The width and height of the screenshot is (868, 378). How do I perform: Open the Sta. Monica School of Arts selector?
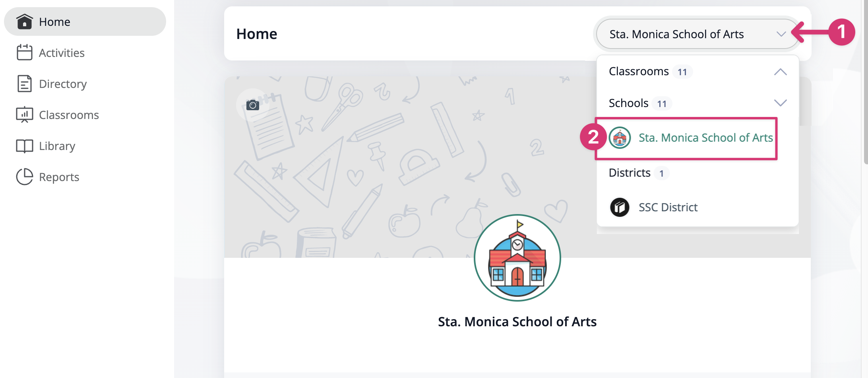click(697, 34)
